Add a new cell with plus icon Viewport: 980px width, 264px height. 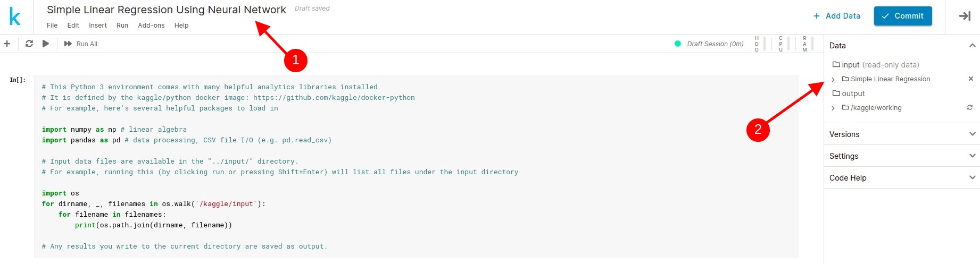coord(7,44)
